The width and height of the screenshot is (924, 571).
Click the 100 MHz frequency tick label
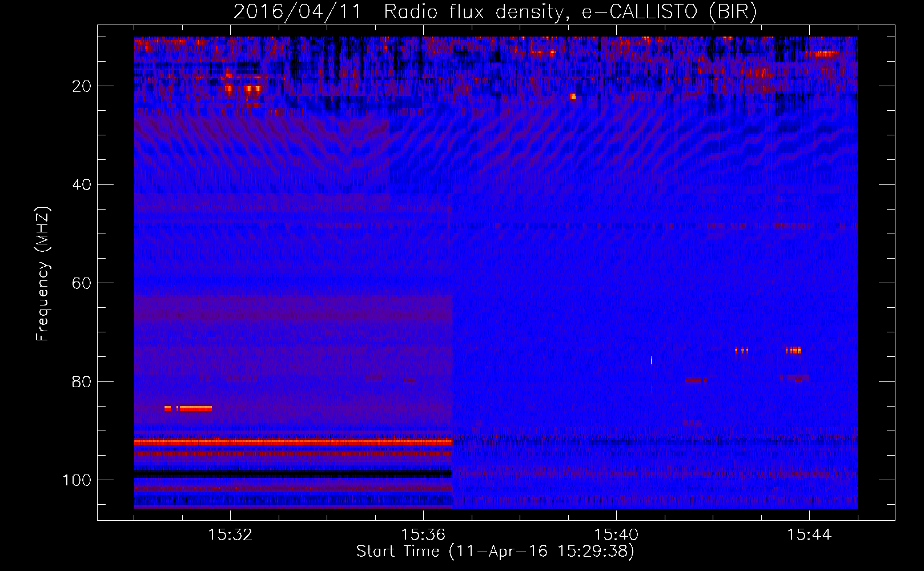tap(77, 480)
